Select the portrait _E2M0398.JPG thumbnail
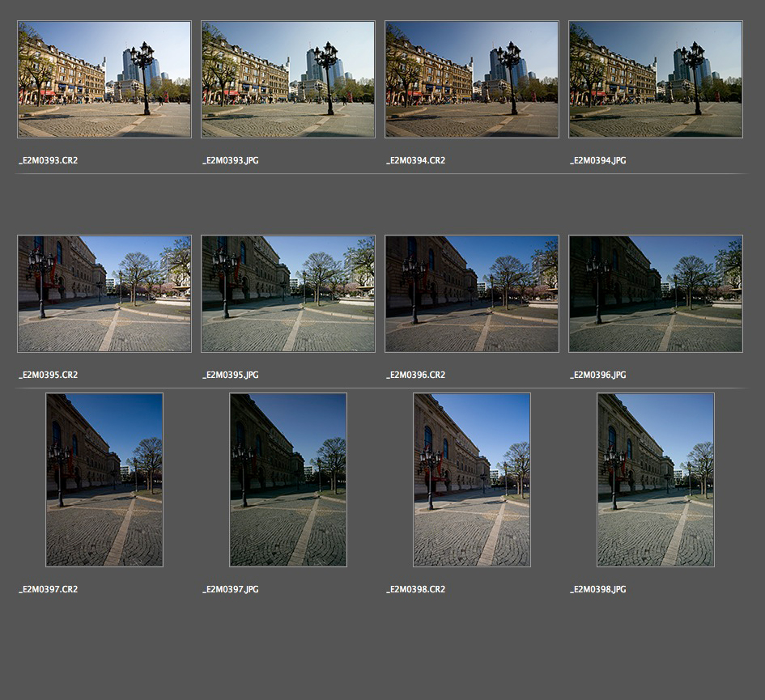765x700 pixels. pos(656,480)
